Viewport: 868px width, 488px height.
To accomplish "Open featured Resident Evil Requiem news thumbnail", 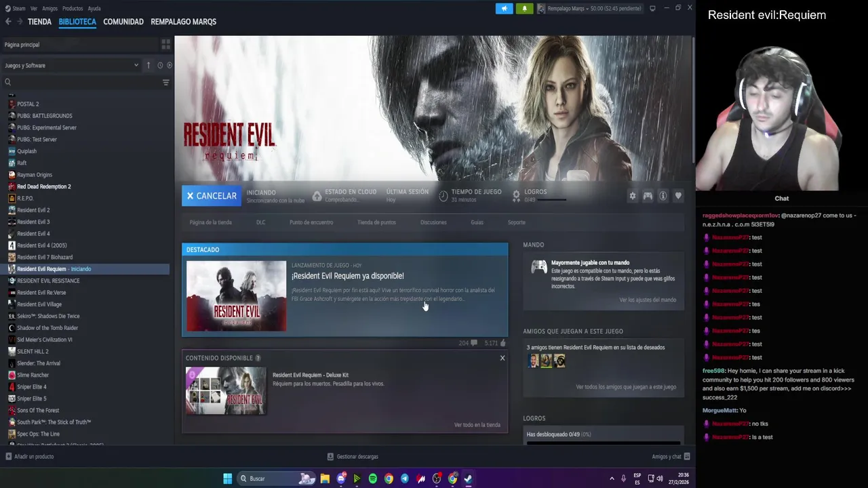I will point(237,296).
